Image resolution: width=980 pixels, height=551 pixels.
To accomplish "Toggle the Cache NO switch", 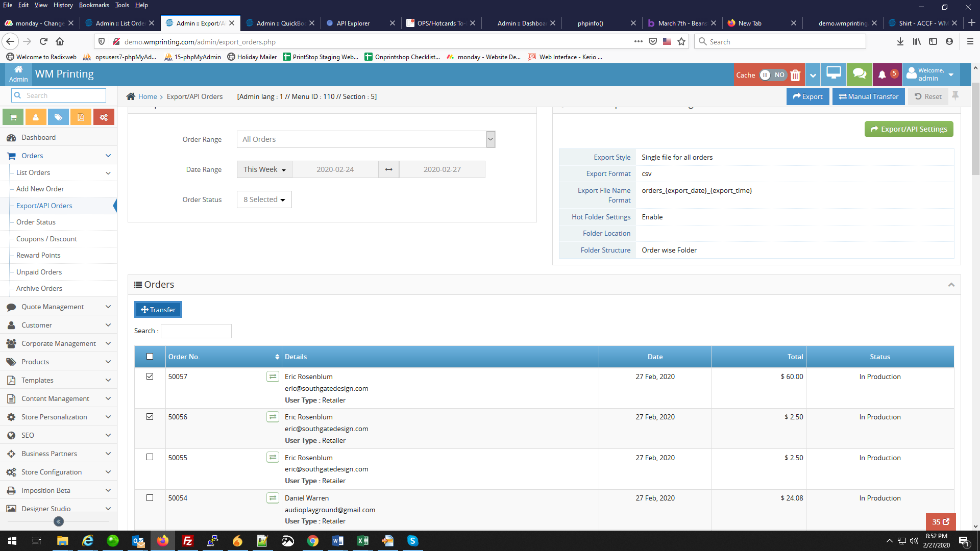I will click(x=773, y=75).
